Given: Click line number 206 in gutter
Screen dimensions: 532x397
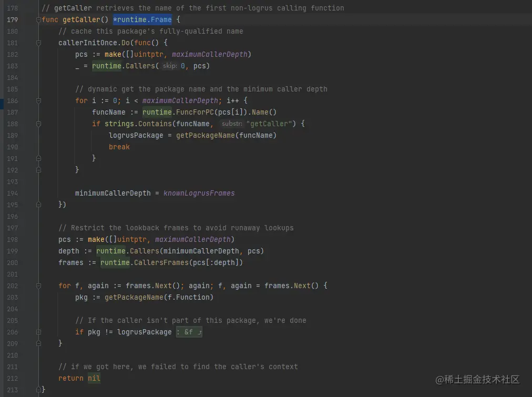Looking at the screenshot, I should pyautogui.click(x=12, y=332).
